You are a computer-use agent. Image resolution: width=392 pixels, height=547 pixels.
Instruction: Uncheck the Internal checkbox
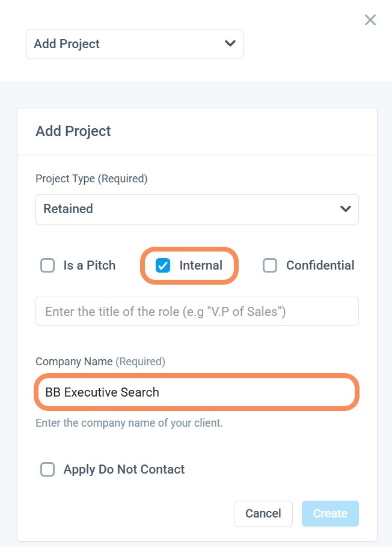[163, 265]
